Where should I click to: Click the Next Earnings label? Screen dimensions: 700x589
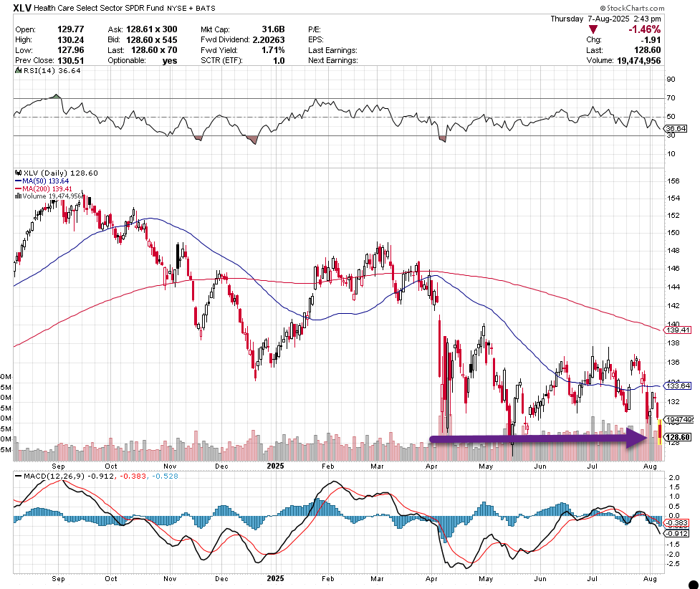tap(333, 60)
